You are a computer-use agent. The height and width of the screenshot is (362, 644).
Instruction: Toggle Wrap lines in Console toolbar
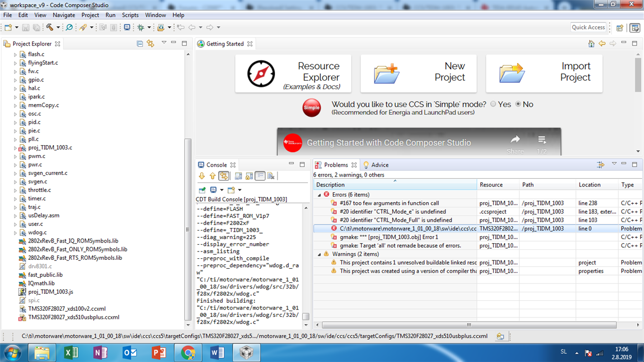click(x=260, y=177)
